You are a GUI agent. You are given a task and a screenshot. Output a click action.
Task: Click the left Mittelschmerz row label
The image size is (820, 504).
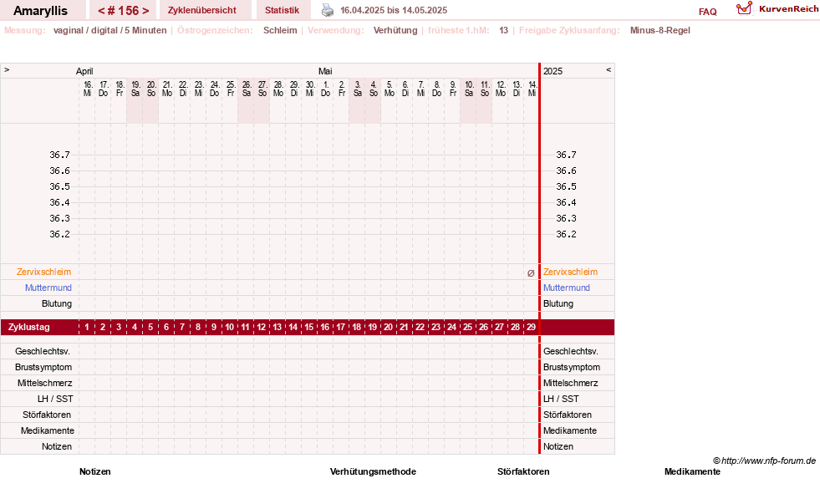click(x=44, y=384)
